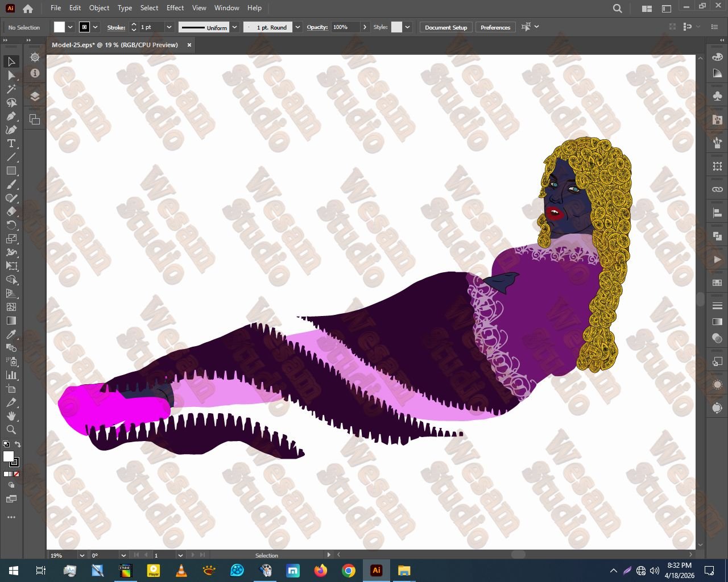Click the Stroke panel link
728x582 pixels.
click(116, 27)
